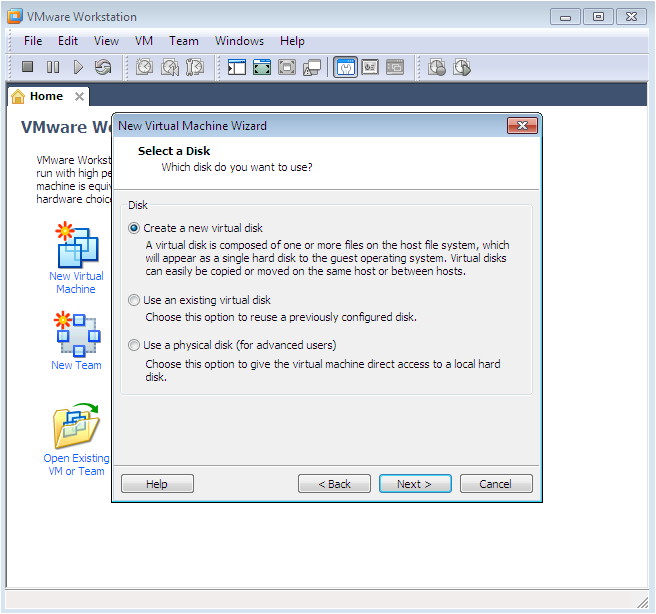Click the Unity mode toolbar icon
656x614 pixels.
[312, 68]
